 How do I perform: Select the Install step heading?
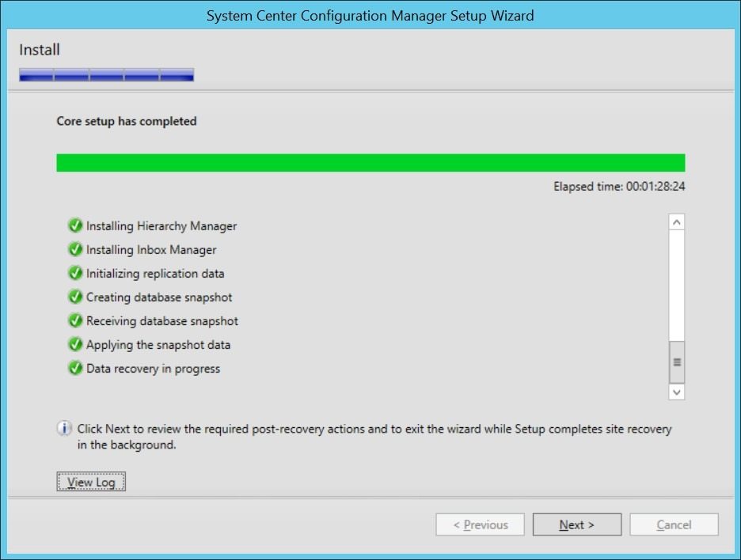[38, 49]
